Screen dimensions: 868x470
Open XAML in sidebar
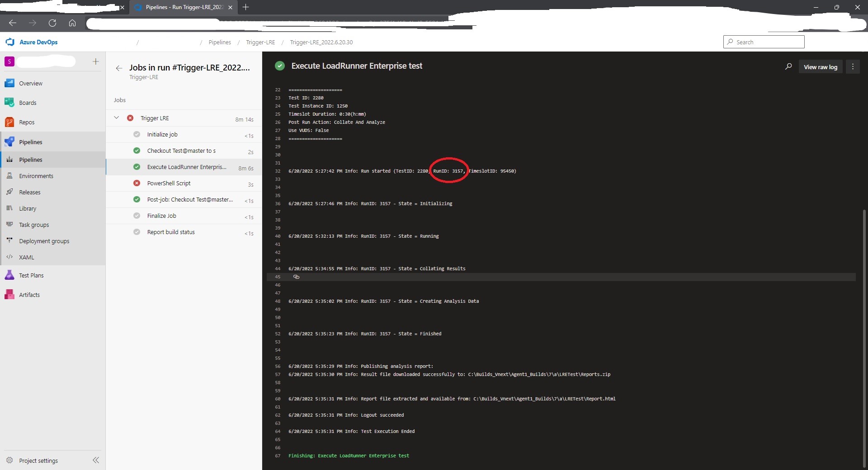click(x=53, y=257)
